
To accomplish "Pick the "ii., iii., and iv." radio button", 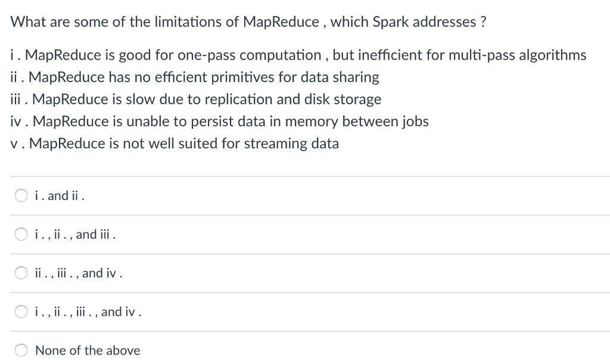I will [x=21, y=273].
